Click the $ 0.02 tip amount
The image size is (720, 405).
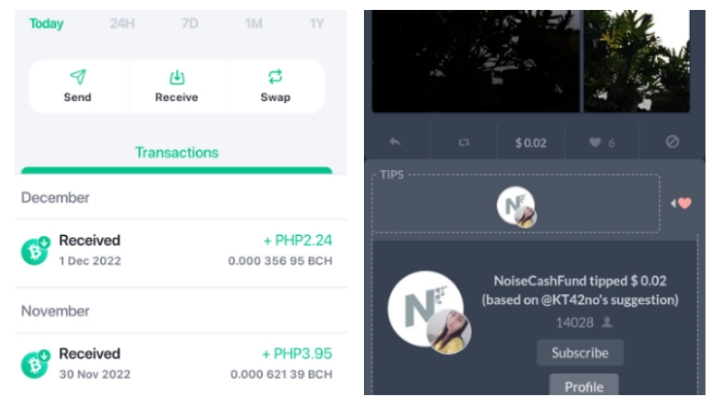click(531, 143)
